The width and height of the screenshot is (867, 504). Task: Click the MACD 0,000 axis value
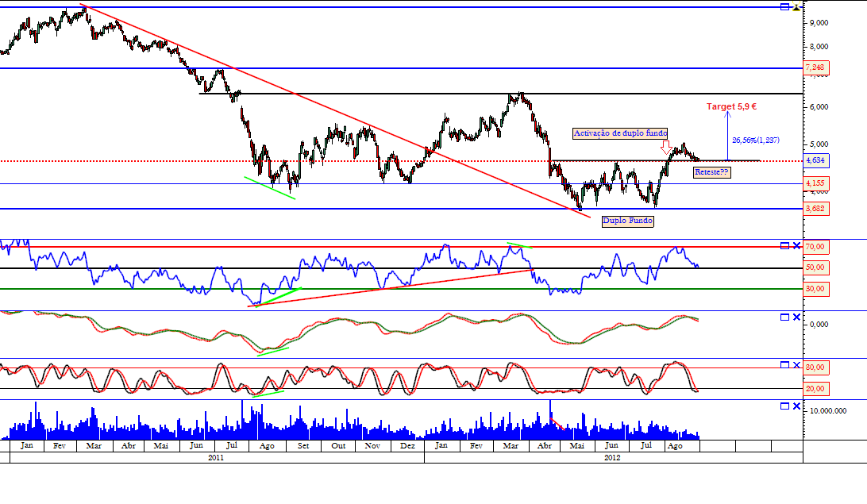819,325
